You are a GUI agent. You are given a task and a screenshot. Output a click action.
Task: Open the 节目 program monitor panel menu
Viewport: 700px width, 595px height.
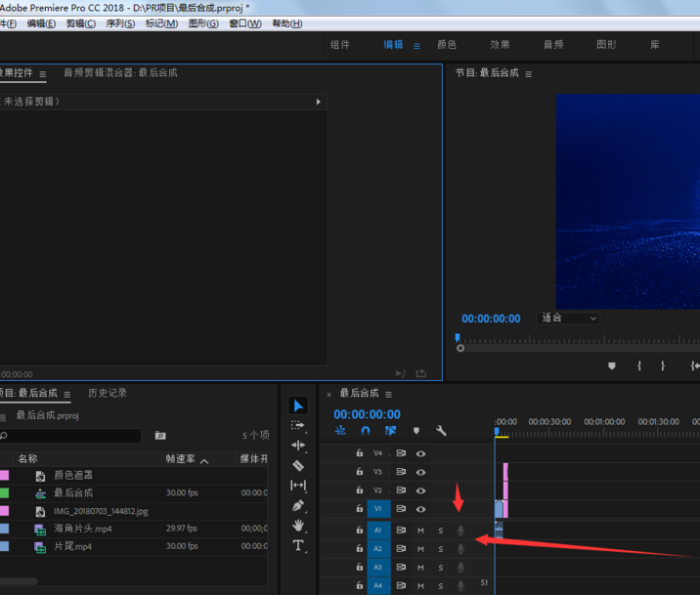(529, 73)
